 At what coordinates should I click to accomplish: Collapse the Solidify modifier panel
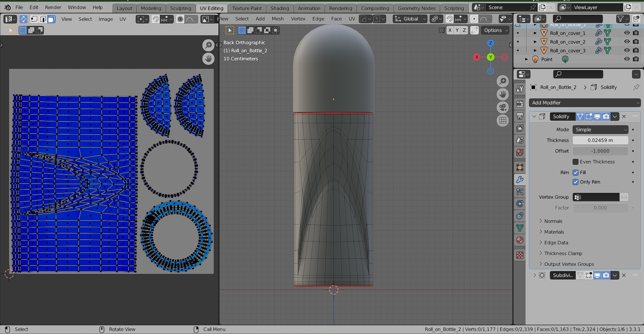(534, 116)
